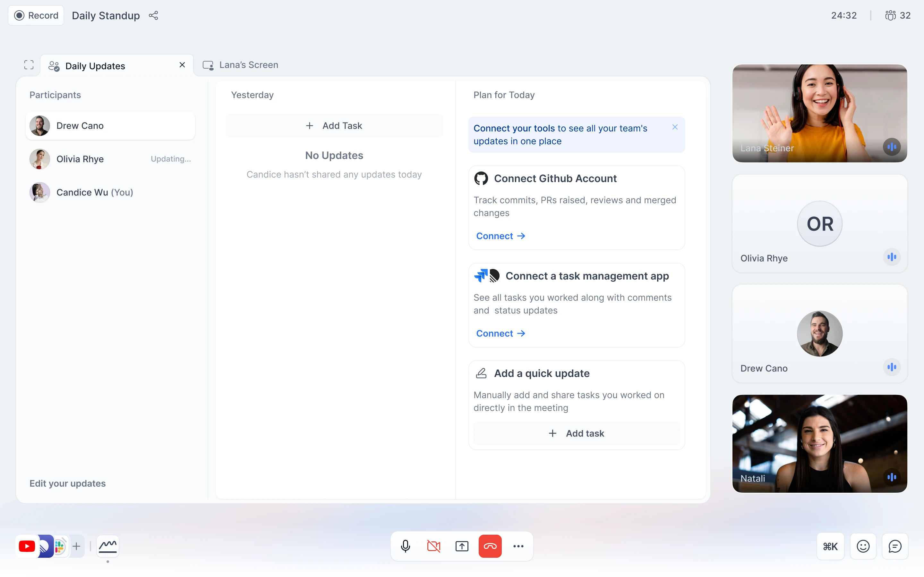Toggle fullscreen expand icon beside tabs
Viewport: 924px width, 577px height.
click(29, 65)
